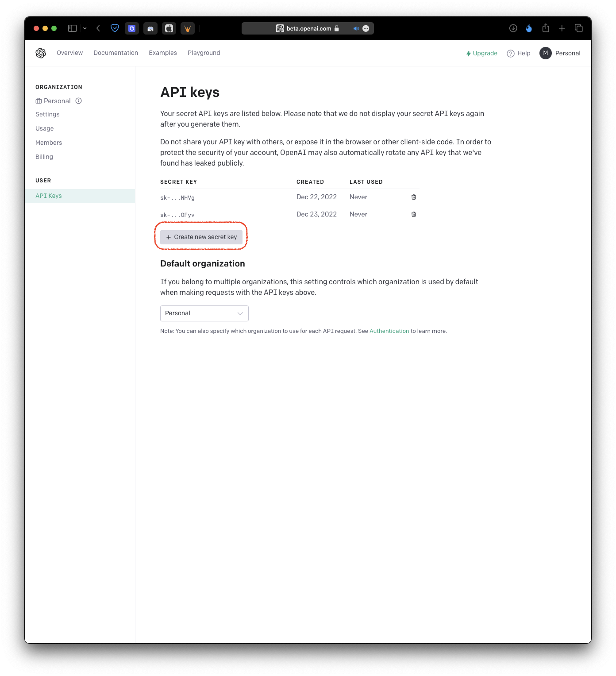616x676 pixels.
Task: Click the lock icon in address bar
Action: coord(337,28)
